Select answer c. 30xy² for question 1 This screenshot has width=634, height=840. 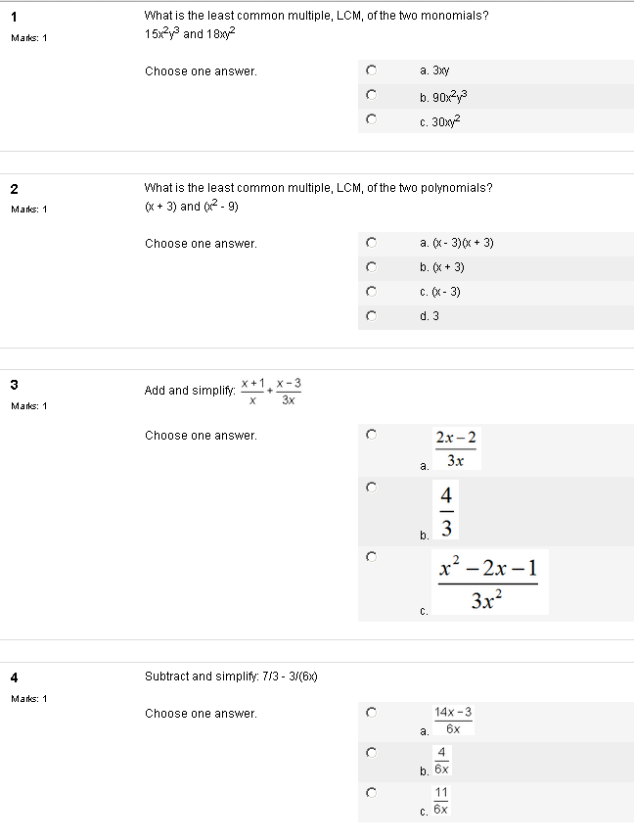[371, 119]
